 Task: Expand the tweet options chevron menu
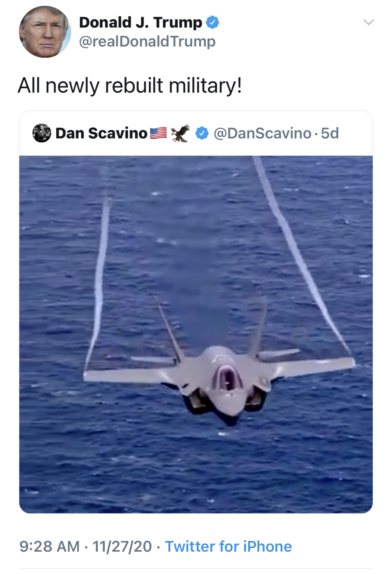pos(368,22)
